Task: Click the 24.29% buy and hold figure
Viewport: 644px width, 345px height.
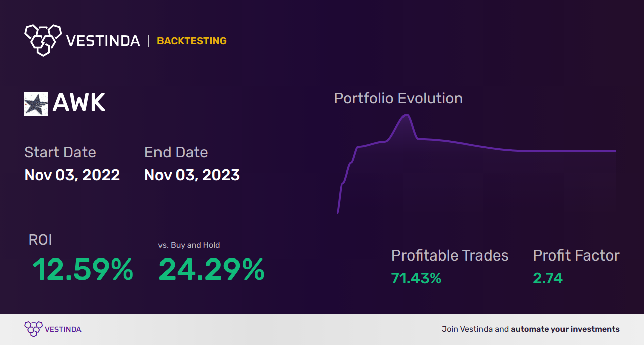Action: point(211,270)
